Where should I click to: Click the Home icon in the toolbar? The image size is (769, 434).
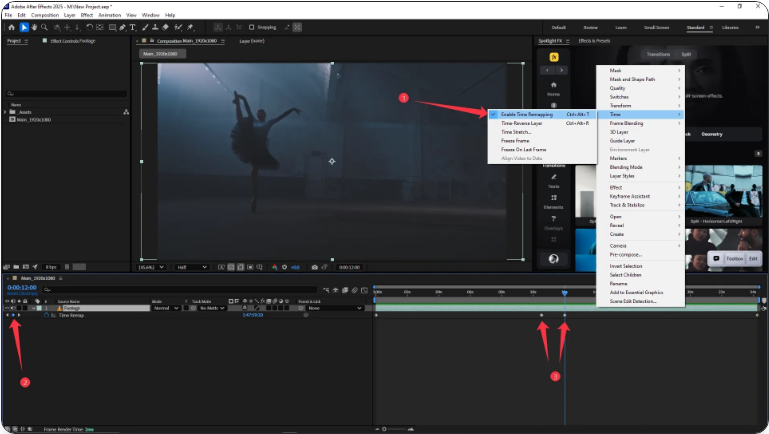point(11,27)
